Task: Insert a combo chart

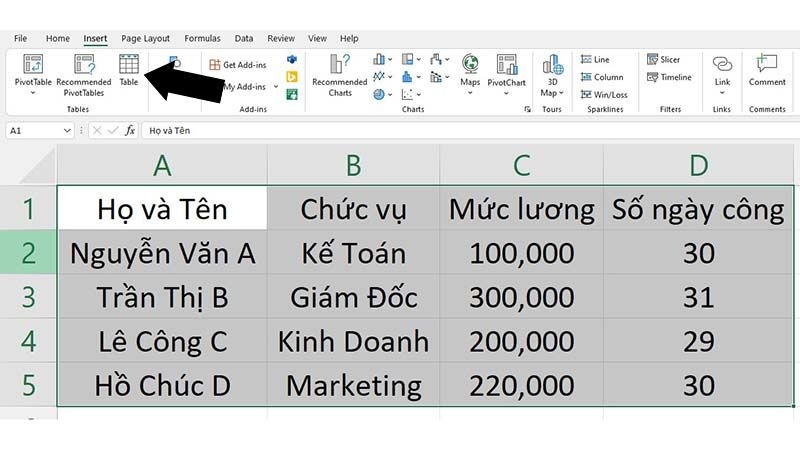Action: point(436,77)
